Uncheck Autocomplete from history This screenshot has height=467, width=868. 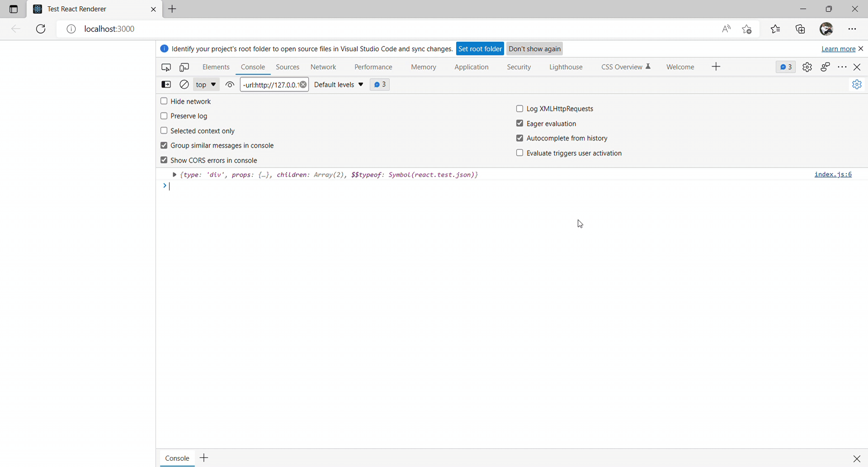pyautogui.click(x=520, y=138)
